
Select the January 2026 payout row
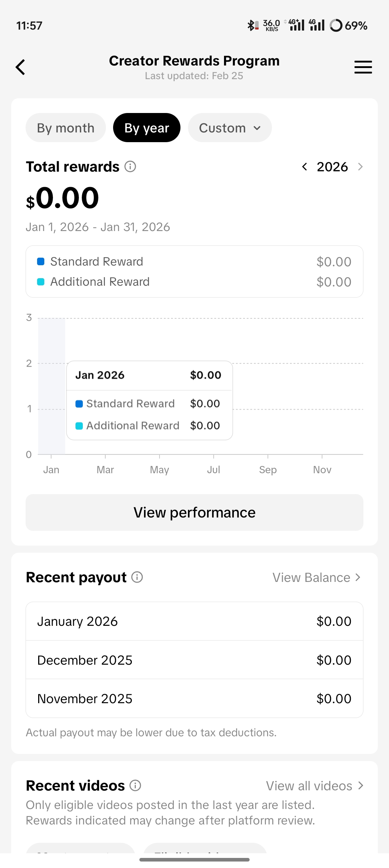click(x=194, y=621)
